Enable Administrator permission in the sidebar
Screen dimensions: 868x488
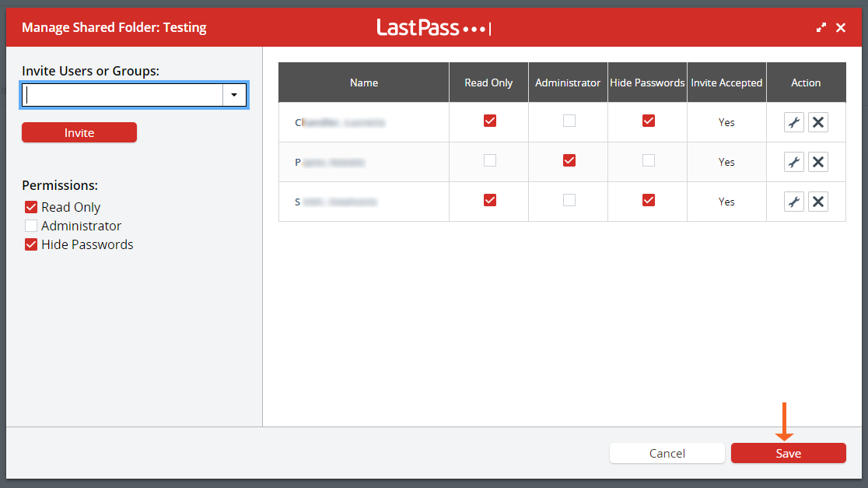coord(30,226)
